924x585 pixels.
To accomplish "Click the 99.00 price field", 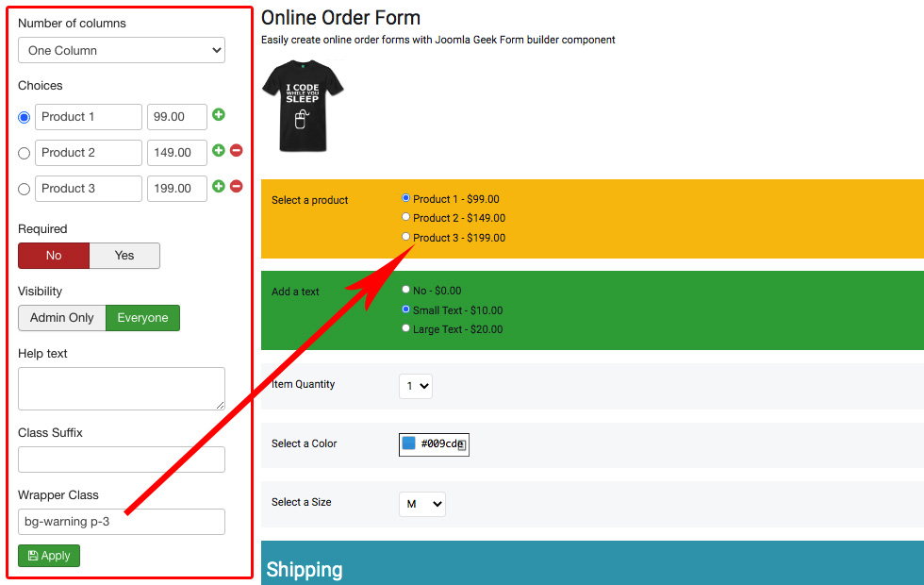I will (177, 117).
